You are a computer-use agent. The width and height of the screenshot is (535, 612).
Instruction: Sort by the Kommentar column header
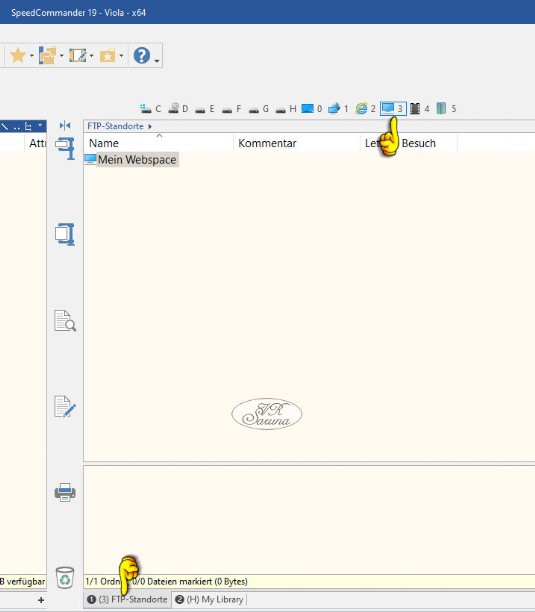[297, 143]
